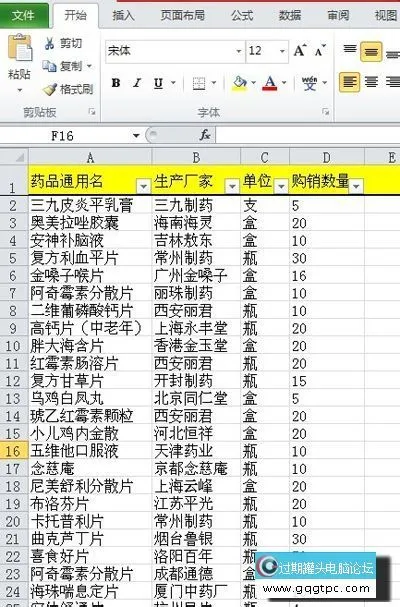Select column A header
Screen dimensions: 400x607
coord(90,157)
